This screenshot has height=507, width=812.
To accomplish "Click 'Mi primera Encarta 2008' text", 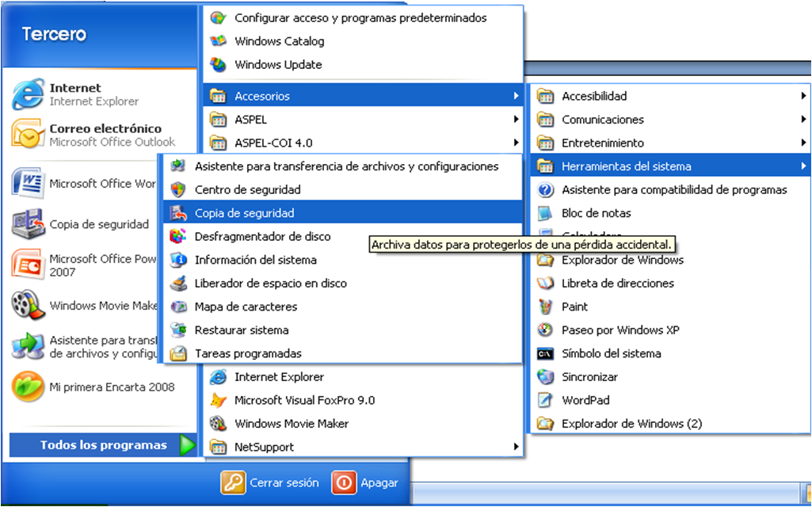I will (112, 387).
